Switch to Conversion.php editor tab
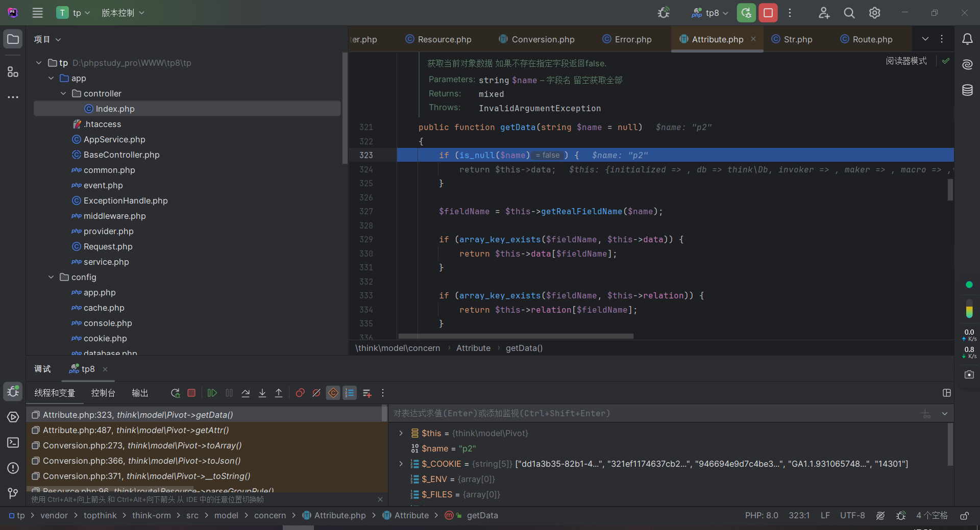The width and height of the screenshot is (980, 530). pyautogui.click(x=543, y=39)
